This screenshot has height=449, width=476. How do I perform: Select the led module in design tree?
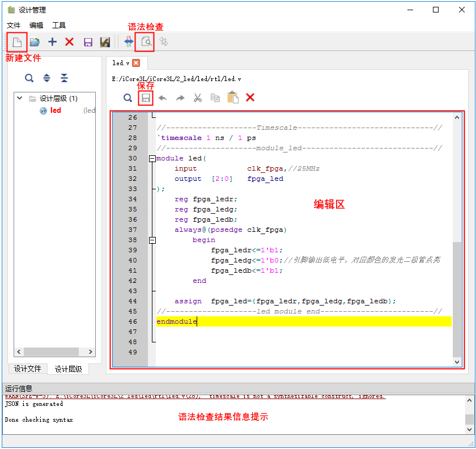56,111
